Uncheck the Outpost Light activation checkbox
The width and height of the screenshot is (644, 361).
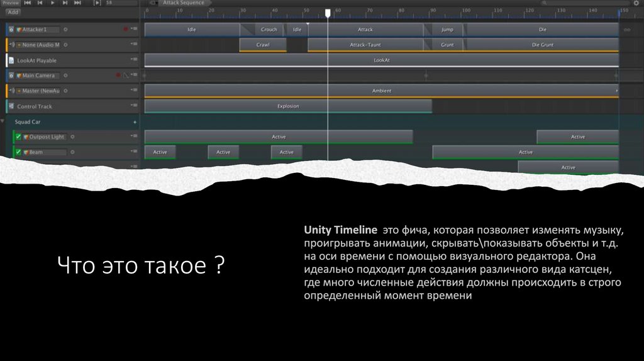point(18,136)
